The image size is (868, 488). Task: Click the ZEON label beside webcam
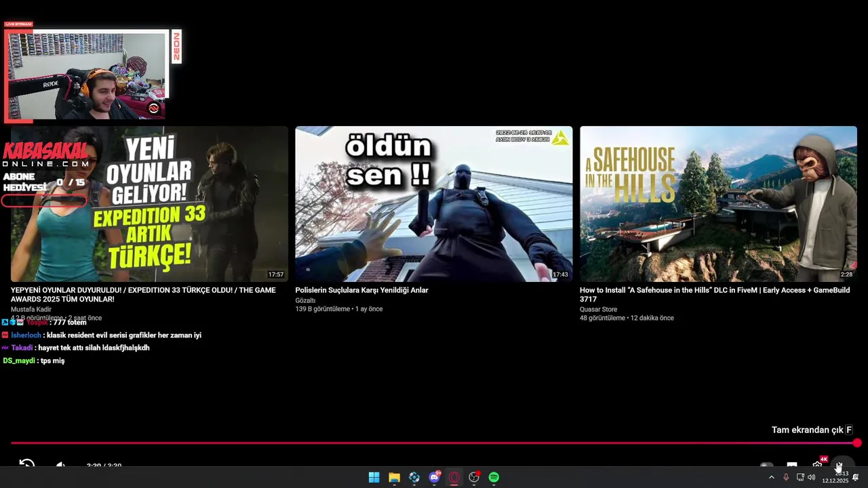pyautogui.click(x=176, y=47)
